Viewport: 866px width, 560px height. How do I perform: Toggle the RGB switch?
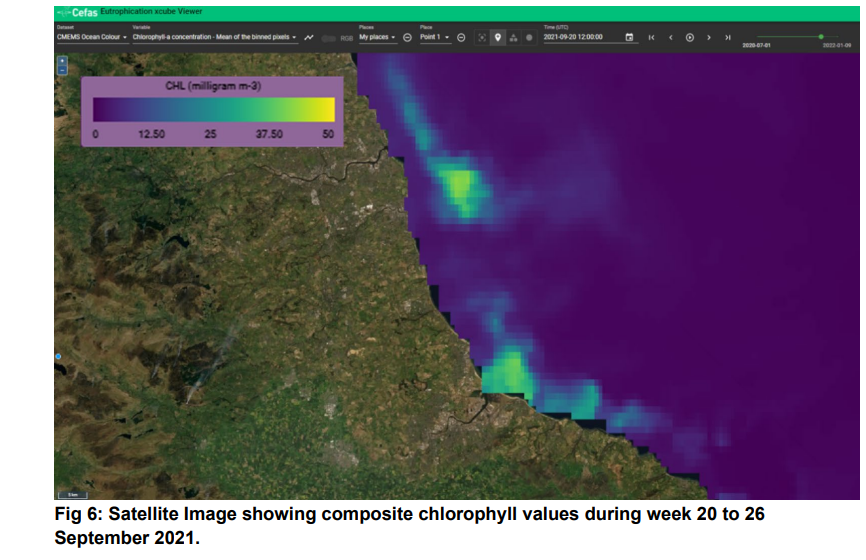coord(328,38)
